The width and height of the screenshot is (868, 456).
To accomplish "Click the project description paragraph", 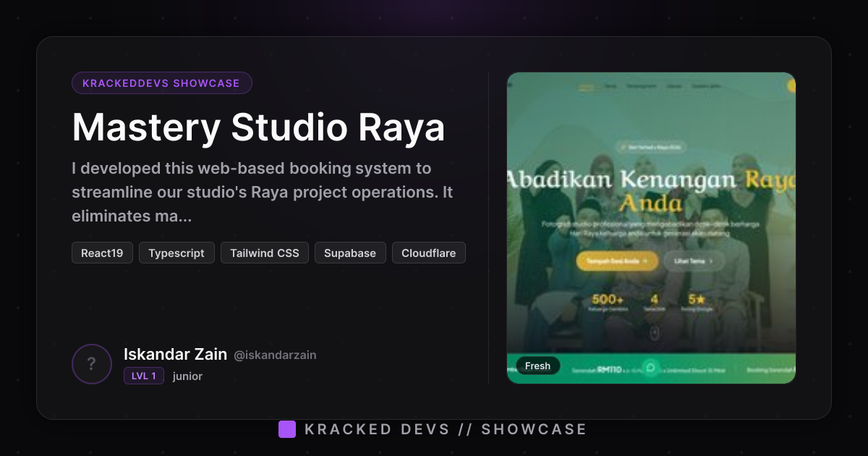I will tap(263, 192).
